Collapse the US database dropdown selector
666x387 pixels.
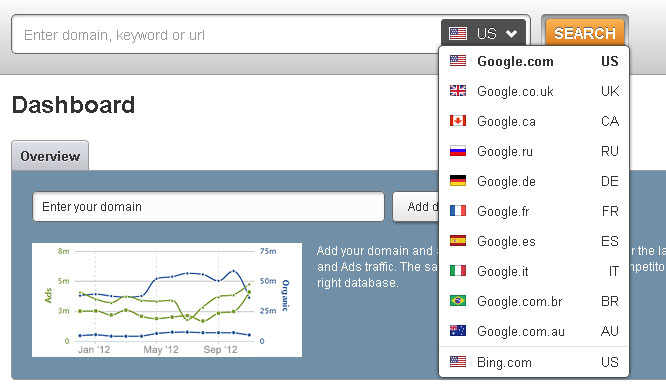[483, 33]
